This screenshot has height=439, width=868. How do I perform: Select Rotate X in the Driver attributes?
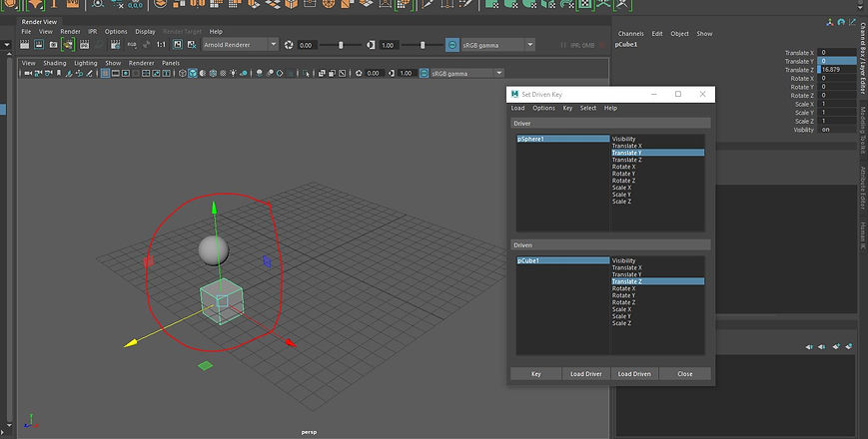click(657, 167)
